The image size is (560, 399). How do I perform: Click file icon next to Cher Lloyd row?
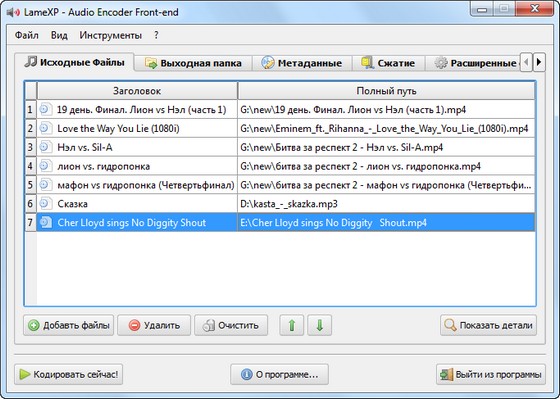click(x=45, y=222)
